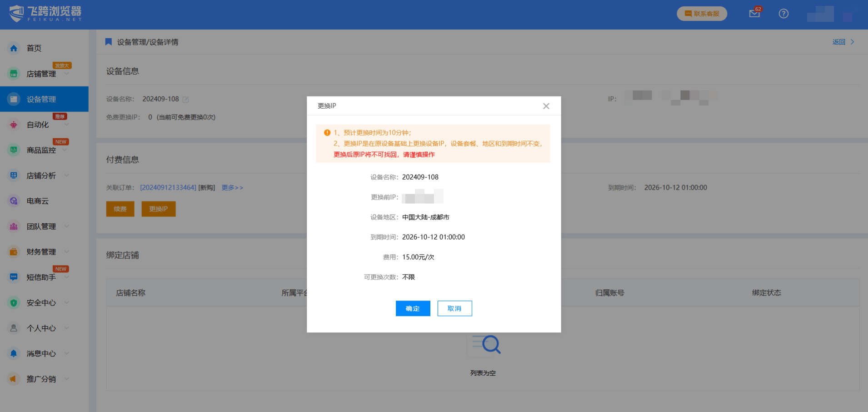This screenshot has height=412, width=868.
Task: Open the 电商云 e-commerce cloud icon
Action: [x=14, y=201]
